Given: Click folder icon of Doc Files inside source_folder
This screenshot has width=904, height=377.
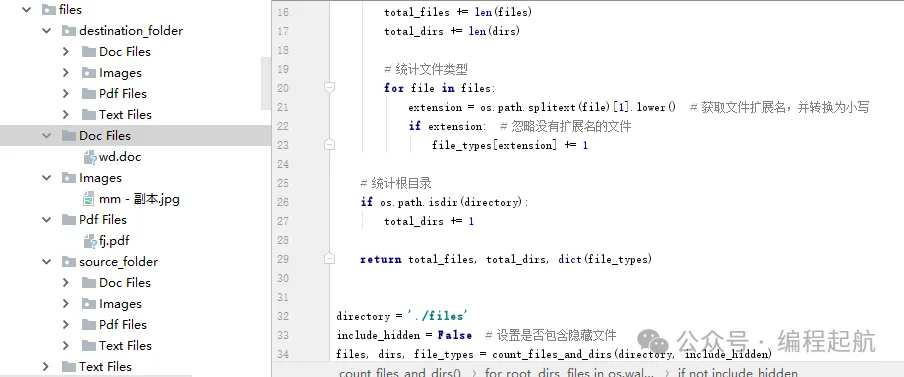Looking at the screenshot, I should click(89, 283).
